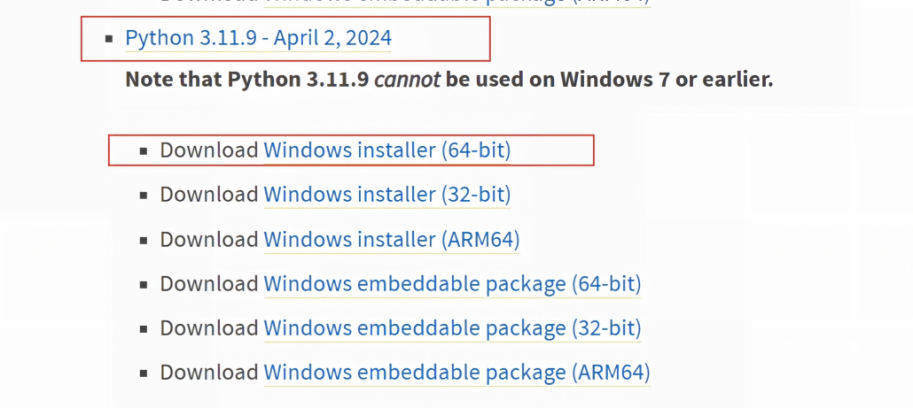Screen dimensions: 913x409
Task: Click the bullet before embeddable package (ARM64)
Action: [x=144, y=373]
